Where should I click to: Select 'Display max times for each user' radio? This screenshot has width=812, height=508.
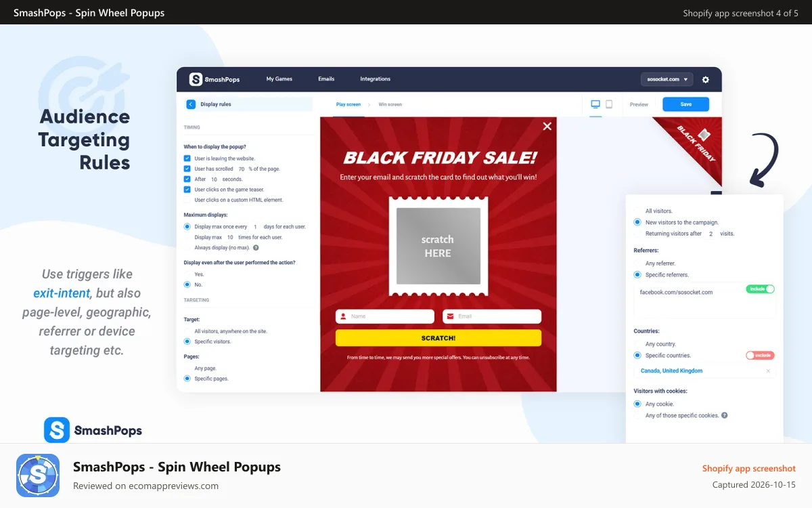click(187, 238)
